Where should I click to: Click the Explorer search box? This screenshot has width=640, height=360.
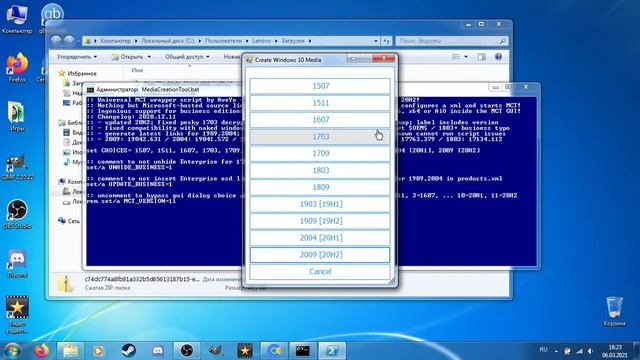coord(452,41)
